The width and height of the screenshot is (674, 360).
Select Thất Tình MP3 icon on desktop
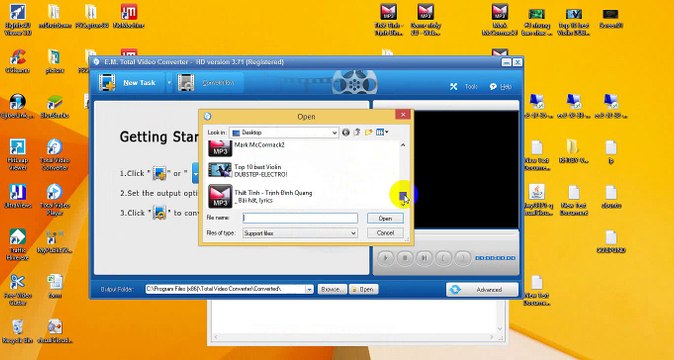[x=388, y=19]
